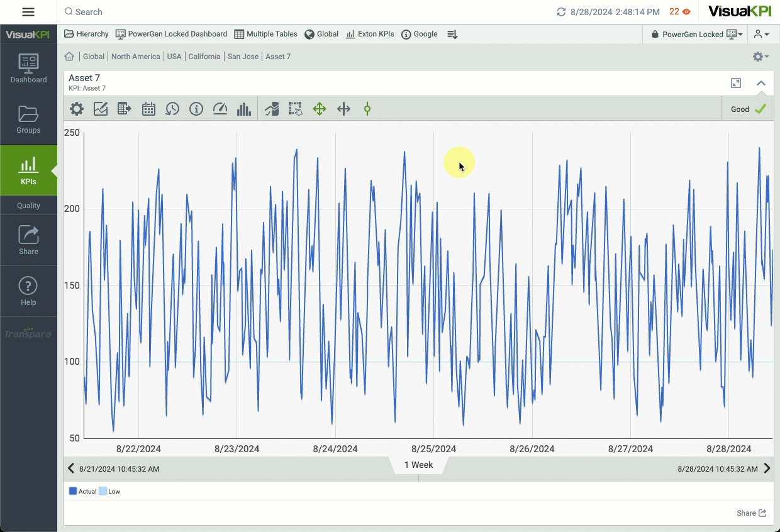This screenshot has height=532, width=780.
Task: Toggle the green pan all directions tool
Action: click(320, 109)
